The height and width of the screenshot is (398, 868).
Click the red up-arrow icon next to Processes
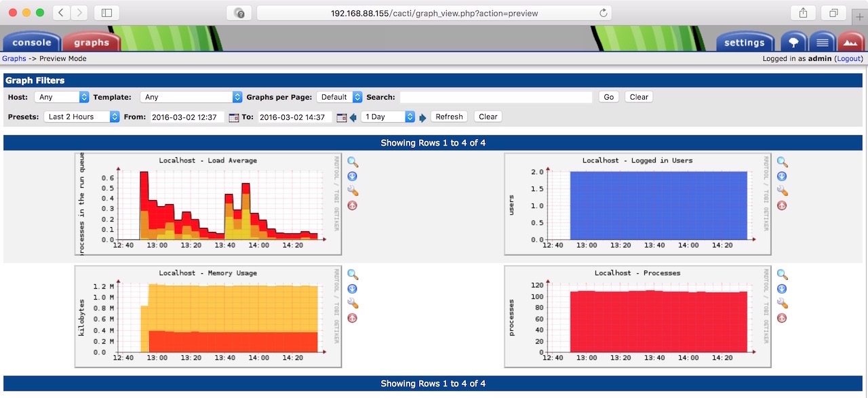[x=782, y=318]
